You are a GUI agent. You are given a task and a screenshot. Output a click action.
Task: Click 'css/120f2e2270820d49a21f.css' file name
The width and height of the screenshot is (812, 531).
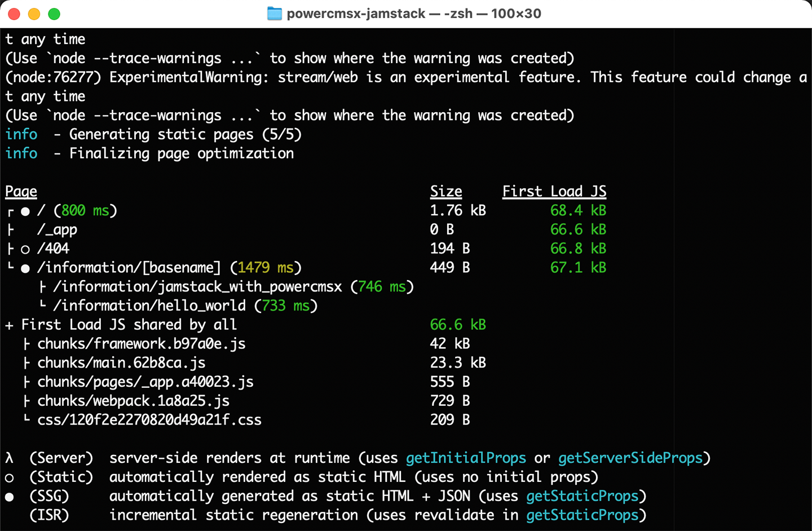pyautogui.click(x=149, y=420)
